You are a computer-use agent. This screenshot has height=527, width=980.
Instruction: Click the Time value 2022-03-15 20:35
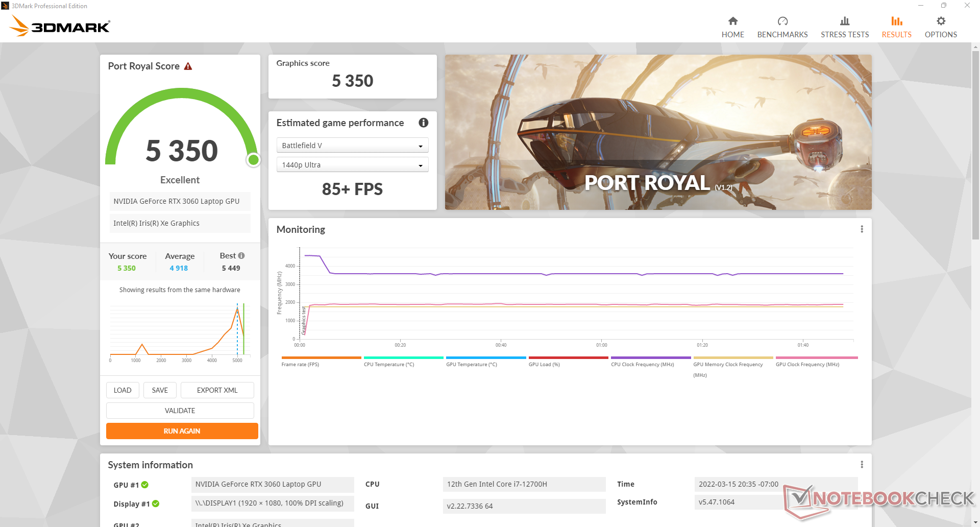pos(739,484)
